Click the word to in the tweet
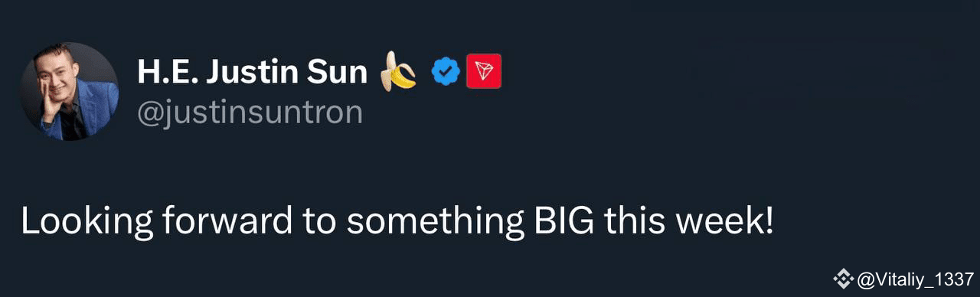 [x=319, y=222]
